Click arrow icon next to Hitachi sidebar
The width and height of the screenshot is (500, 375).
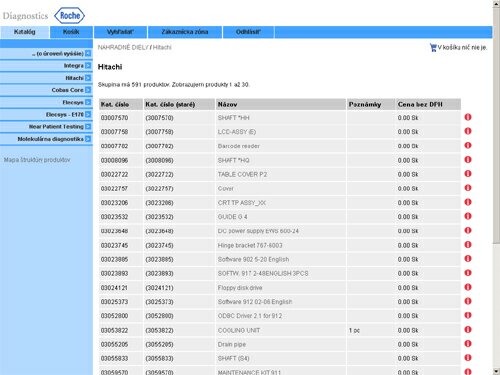coord(88,78)
